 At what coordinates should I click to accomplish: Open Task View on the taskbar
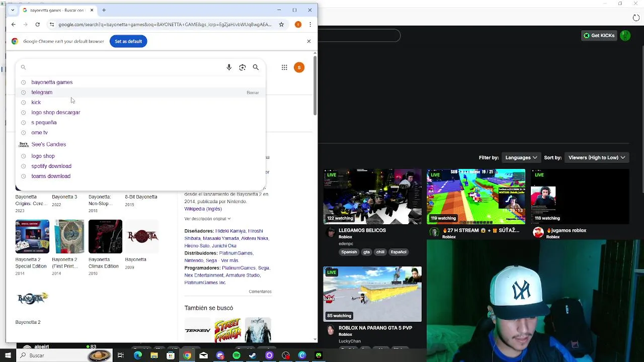point(121,355)
